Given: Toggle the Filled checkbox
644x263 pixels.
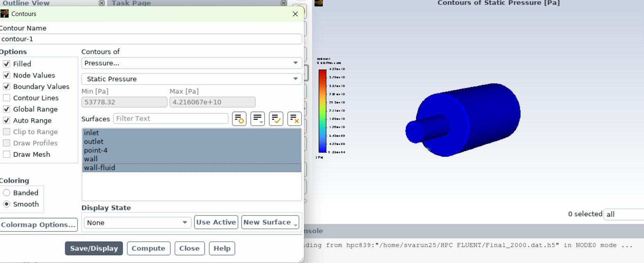Looking at the screenshot, I should pyautogui.click(x=7, y=64).
